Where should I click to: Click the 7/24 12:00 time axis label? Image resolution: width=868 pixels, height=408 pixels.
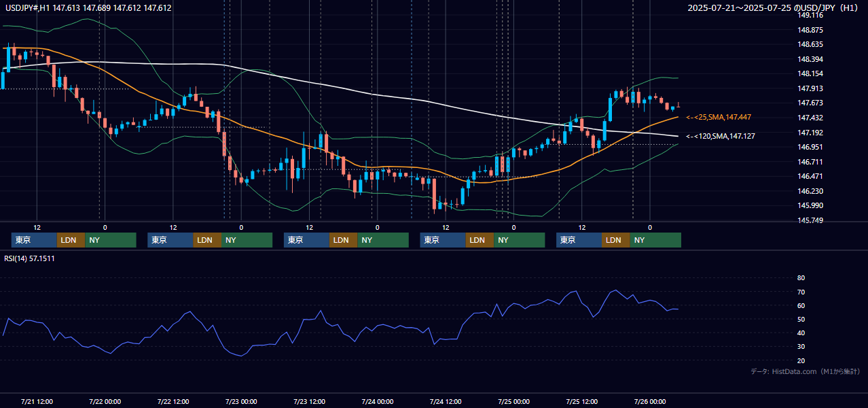(x=445, y=401)
